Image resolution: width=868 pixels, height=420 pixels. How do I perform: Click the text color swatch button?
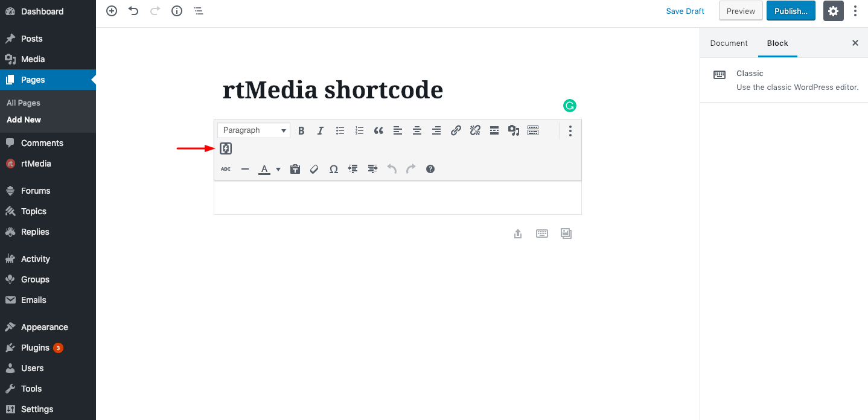pos(264,170)
